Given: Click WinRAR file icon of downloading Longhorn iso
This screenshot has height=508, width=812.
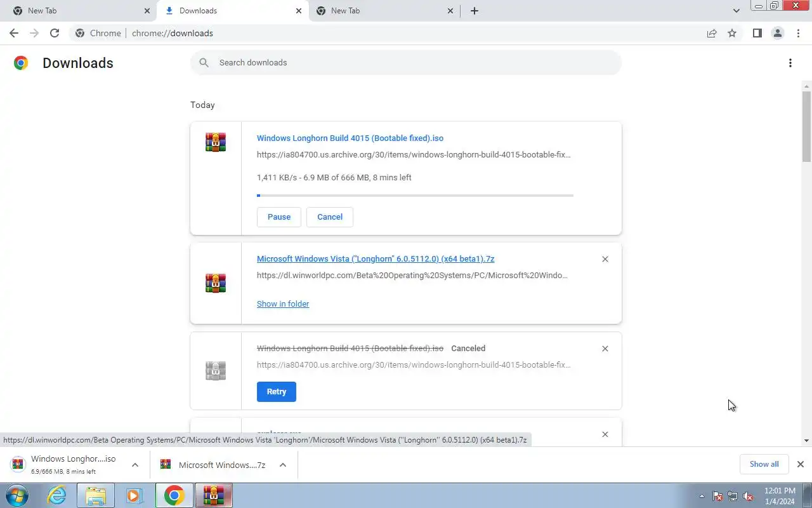Looking at the screenshot, I should click(216, 142).
